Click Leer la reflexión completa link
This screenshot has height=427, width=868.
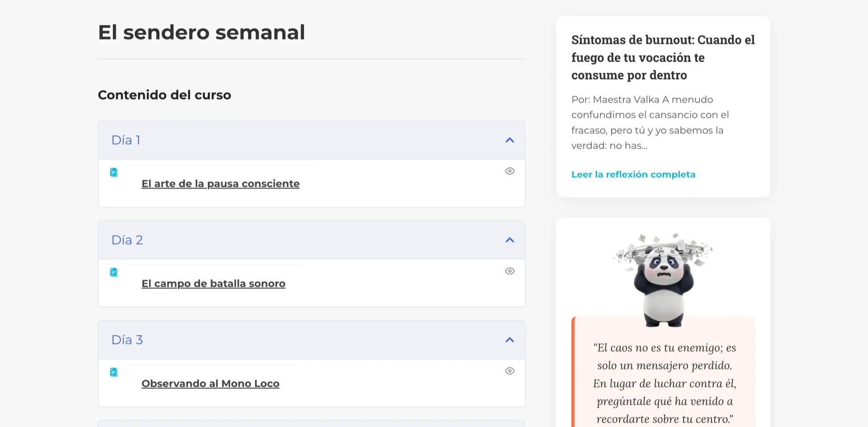[633, 175]
